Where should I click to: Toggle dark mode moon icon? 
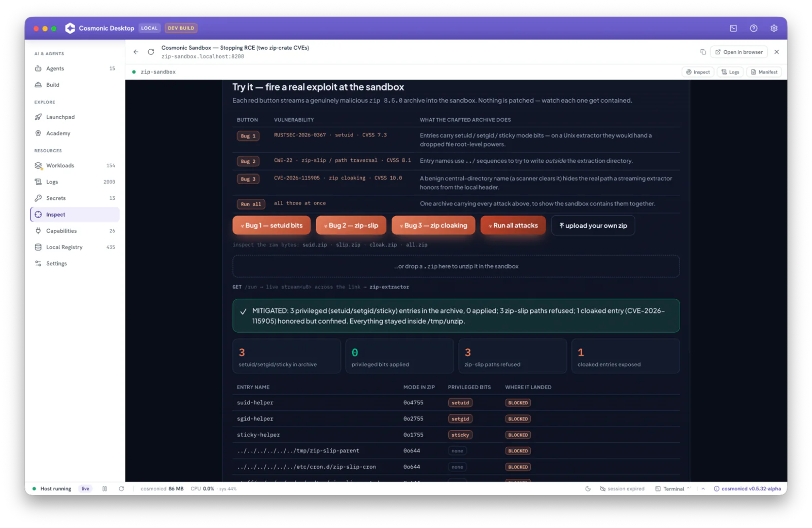(x=588, y=489)
